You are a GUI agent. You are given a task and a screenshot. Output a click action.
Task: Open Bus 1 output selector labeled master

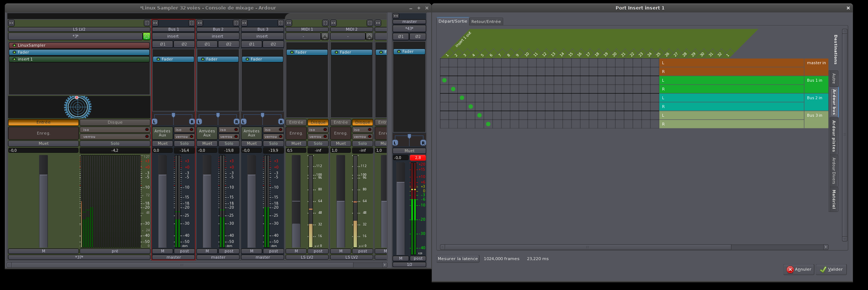coord(173,257)
